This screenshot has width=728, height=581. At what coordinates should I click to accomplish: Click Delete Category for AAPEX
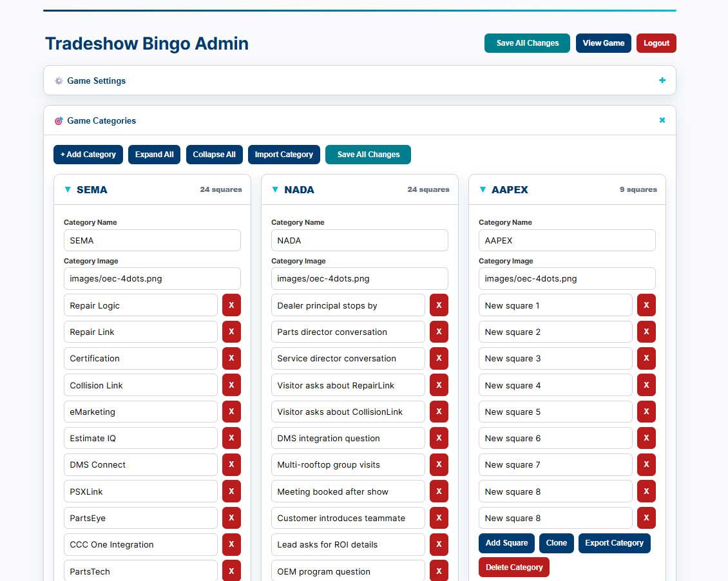click(x=514, y=567)
